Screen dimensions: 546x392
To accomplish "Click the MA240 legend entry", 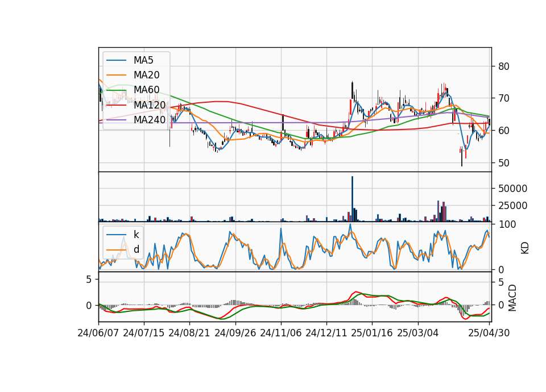I will click(136, 120).
